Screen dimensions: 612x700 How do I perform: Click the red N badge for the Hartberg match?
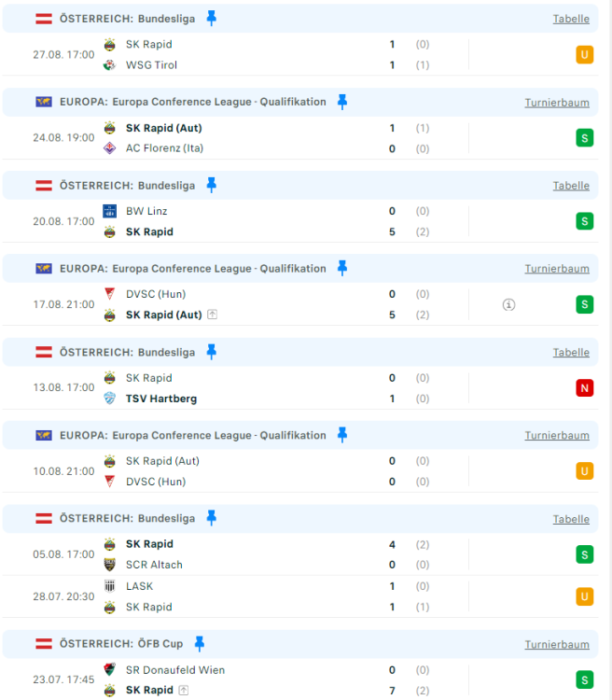(x=585, y=388)
